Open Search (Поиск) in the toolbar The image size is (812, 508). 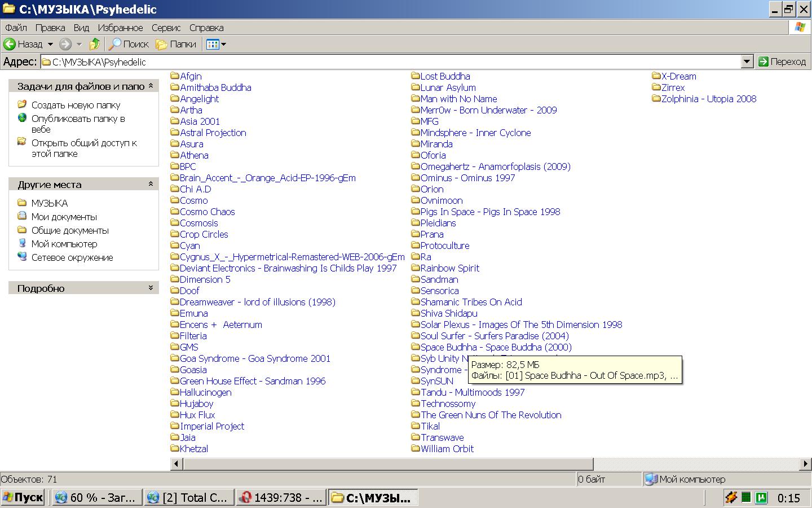(129, 44)
